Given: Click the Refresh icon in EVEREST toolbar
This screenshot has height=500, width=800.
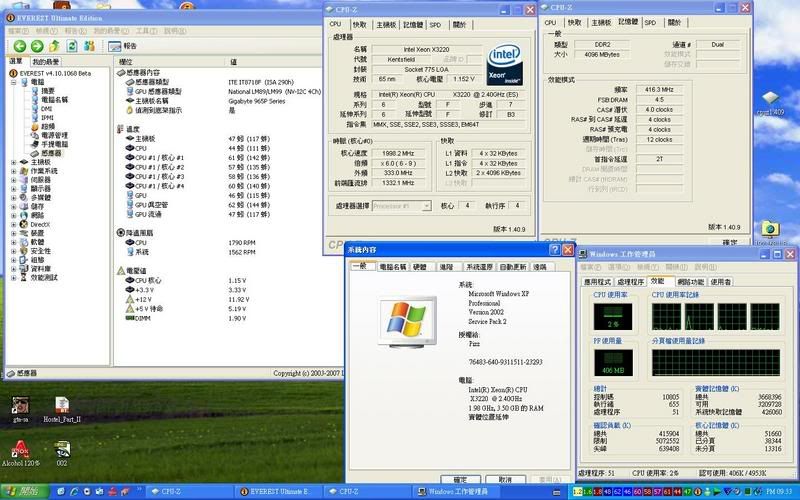Looking at the screenshot, I should click(72, 46).
